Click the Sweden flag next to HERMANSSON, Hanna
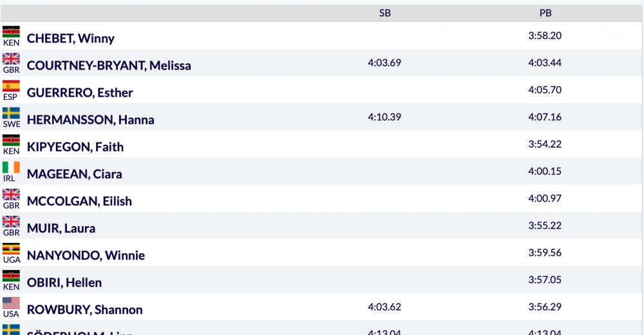 11,113
